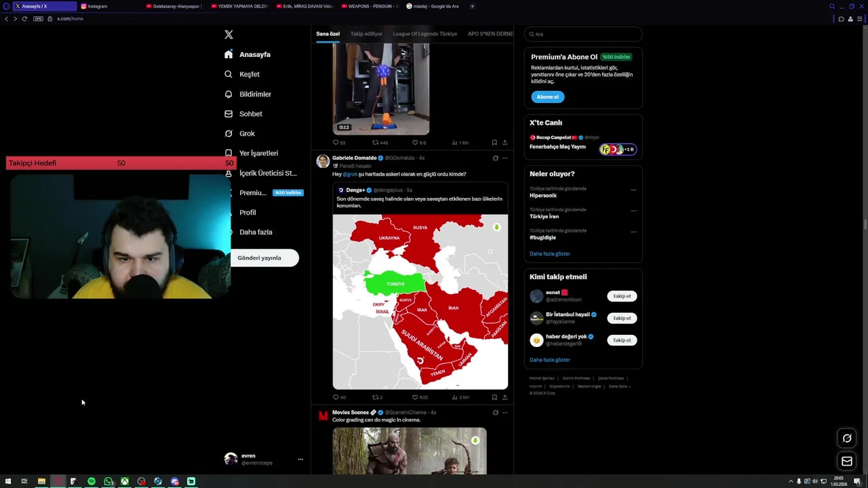Open WhatsApp from the taskbar

pyautogui.click(x=108, y=481)
